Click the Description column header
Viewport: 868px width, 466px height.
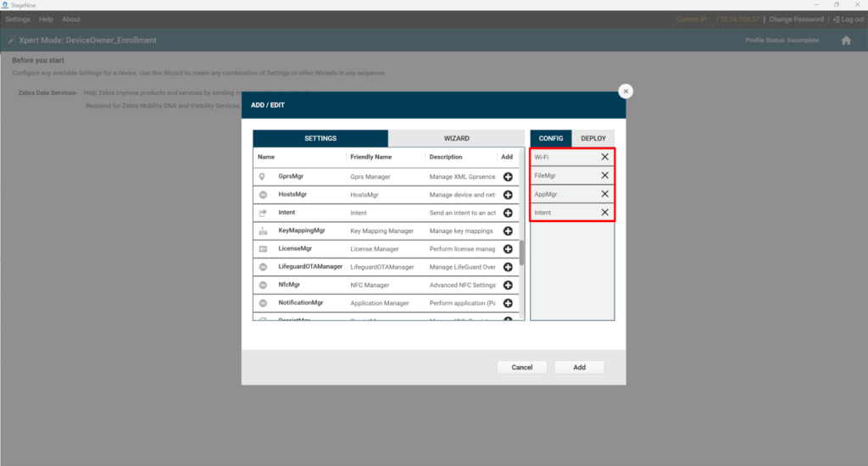coord(446,158)
